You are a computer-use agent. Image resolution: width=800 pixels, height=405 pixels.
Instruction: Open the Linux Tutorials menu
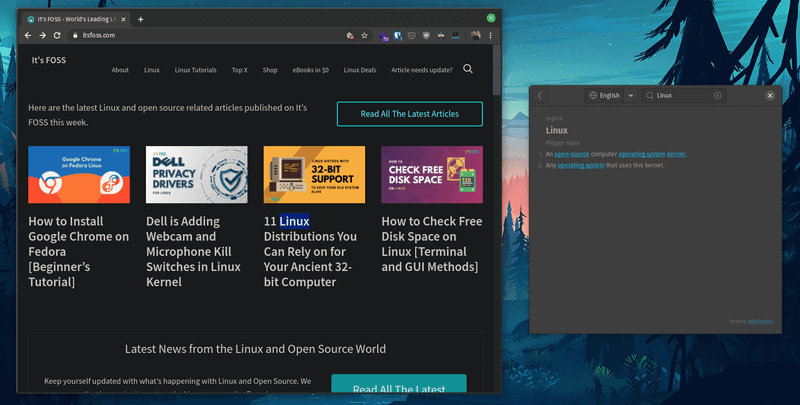[x=195, y=70]
